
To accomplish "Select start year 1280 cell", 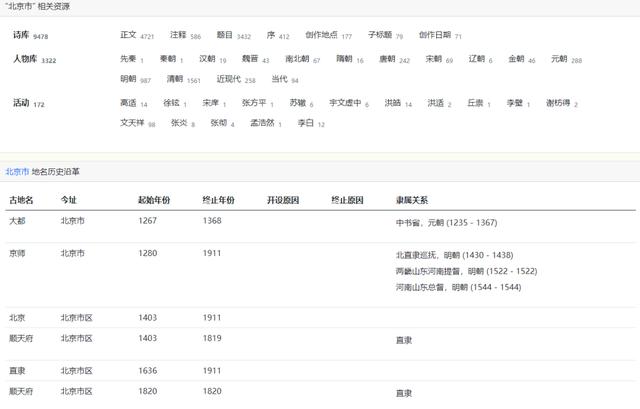I will click(147, 253).
